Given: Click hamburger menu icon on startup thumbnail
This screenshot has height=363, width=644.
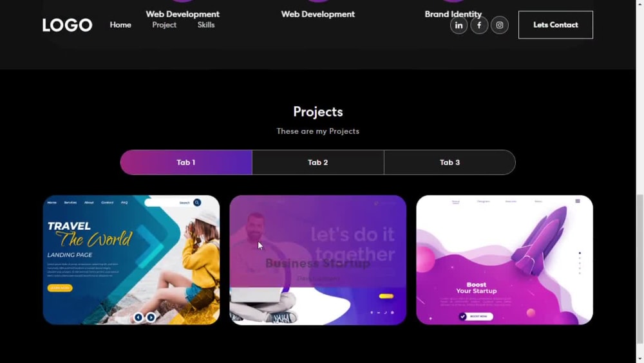Looking at the screenshot, I should [x=578, y=201].
